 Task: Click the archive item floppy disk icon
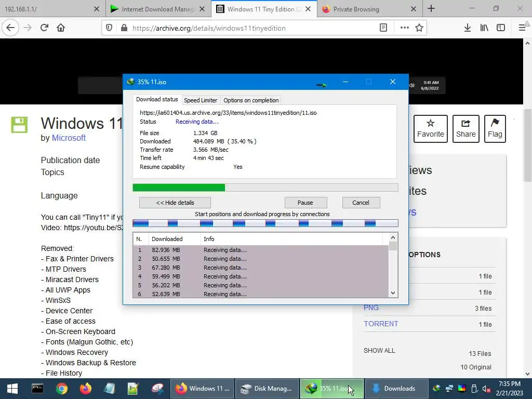tap(19, 125)
